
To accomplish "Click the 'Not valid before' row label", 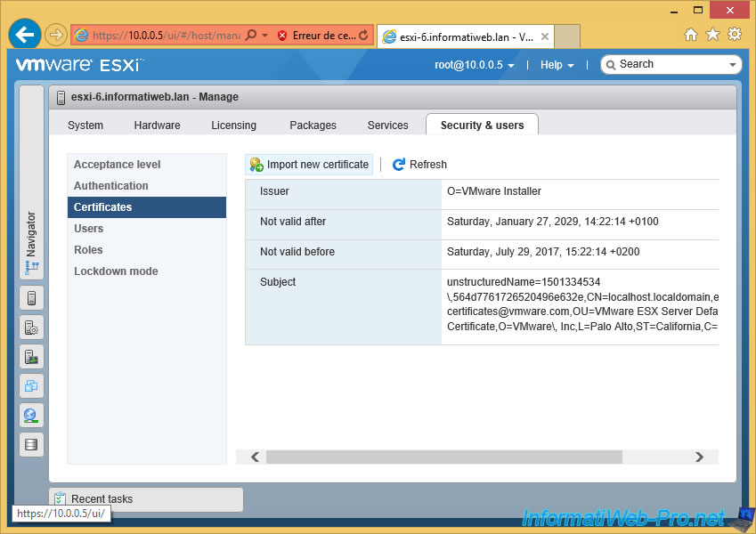I will [297, 252].
